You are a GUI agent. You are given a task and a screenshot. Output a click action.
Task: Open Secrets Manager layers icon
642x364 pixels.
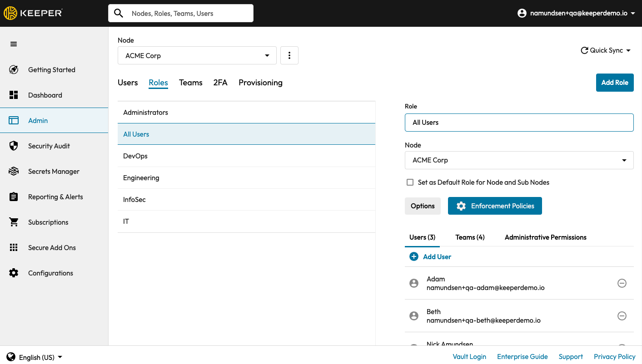pos(14,172)
